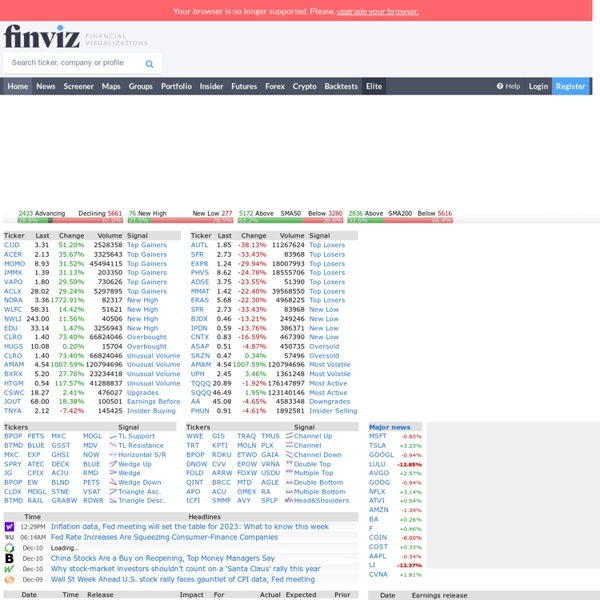This screenshot has height=600, width=600.
Task: Click the TL Support pattern icon
Action: [112, 436]
